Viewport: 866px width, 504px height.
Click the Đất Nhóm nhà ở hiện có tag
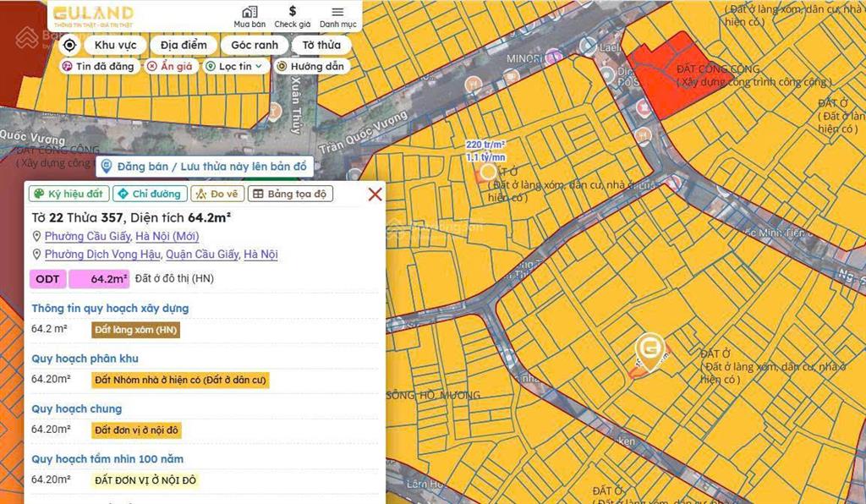point(181,380)
